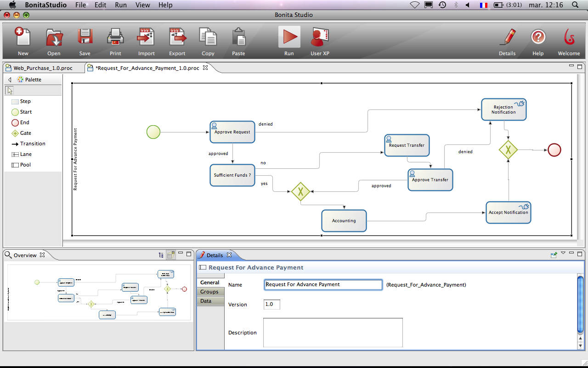Select the Rejection Notification task node
The width and height of the screenshot is (588, 368).
pyautogui.click(x=504, y=109)
